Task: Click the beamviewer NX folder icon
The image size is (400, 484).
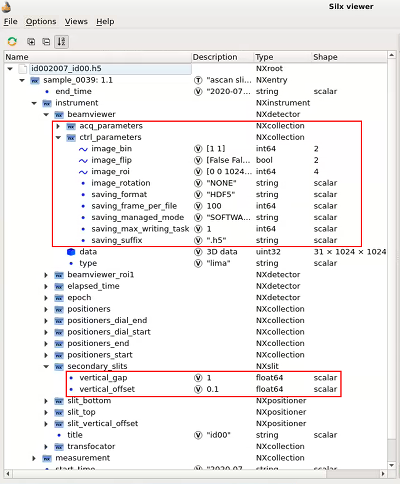Action: click(59, 115)
